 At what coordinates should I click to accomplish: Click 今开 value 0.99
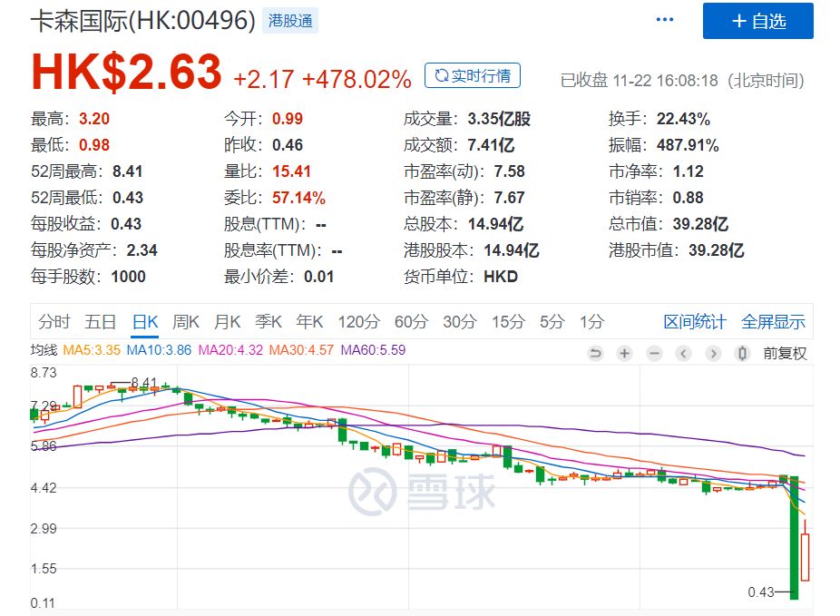[288, 118]
